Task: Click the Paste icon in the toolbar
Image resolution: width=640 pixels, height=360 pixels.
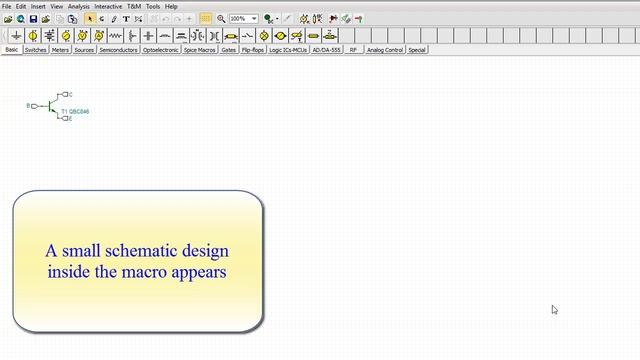Action: (x=72, y=19)
